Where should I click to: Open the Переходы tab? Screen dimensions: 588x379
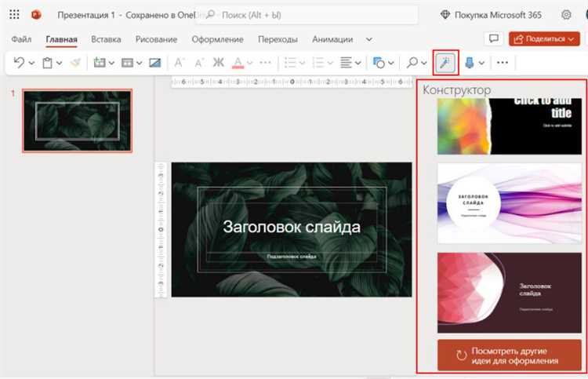[278, 39]
